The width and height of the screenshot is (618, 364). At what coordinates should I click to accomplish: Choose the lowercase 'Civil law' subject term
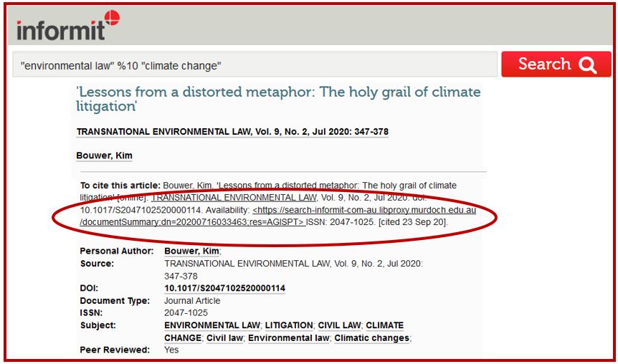coord(225,337)
